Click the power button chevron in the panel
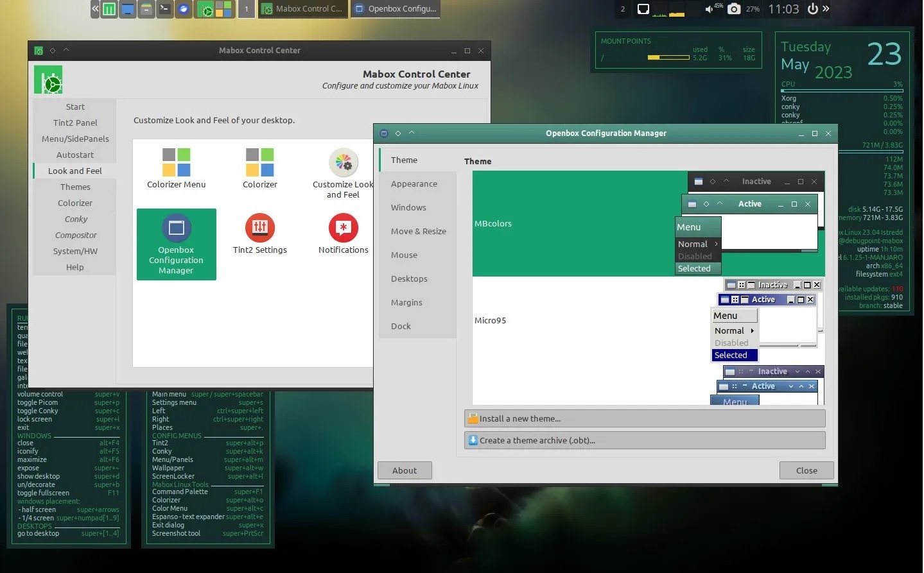The width and height of the screenshot is (924, 573). click(826, 9)
